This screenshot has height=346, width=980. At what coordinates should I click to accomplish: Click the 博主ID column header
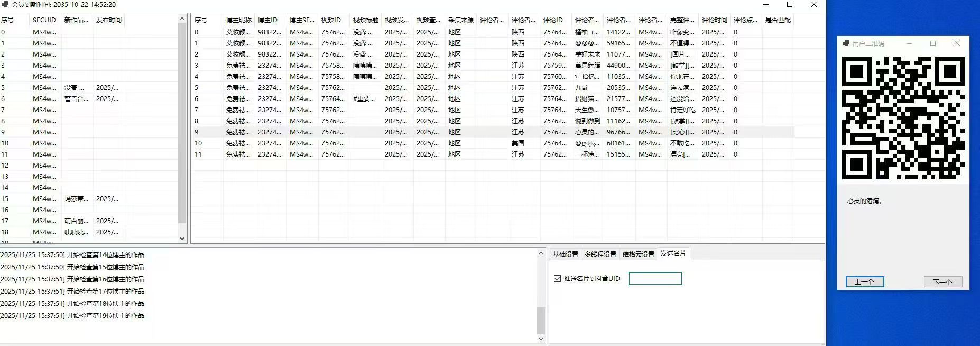tap(271, 20)
